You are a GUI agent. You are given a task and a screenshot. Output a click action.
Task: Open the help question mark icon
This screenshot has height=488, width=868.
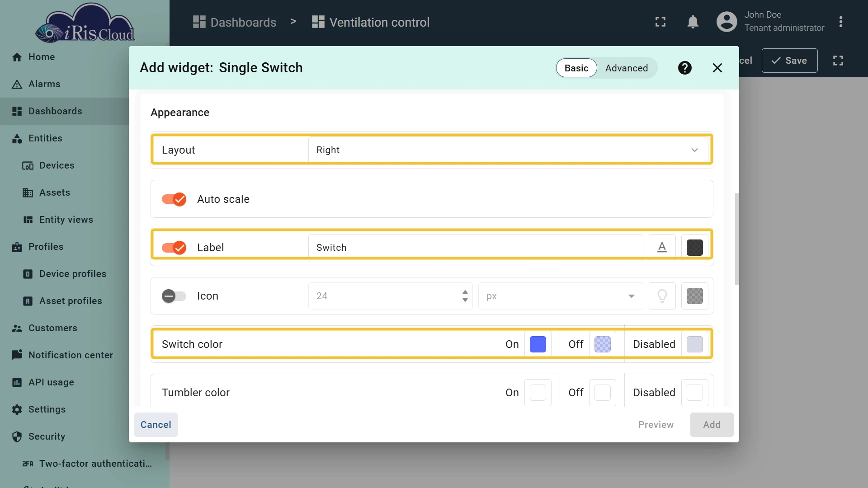(x=684, y=68)
